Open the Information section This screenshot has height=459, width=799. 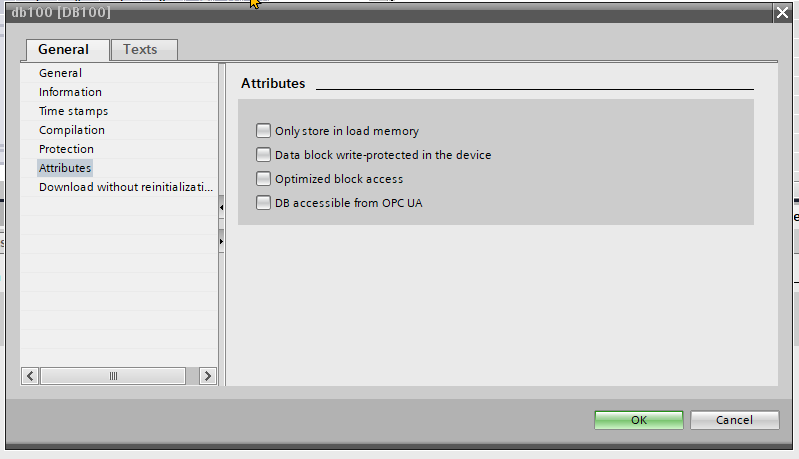point(70,92)
